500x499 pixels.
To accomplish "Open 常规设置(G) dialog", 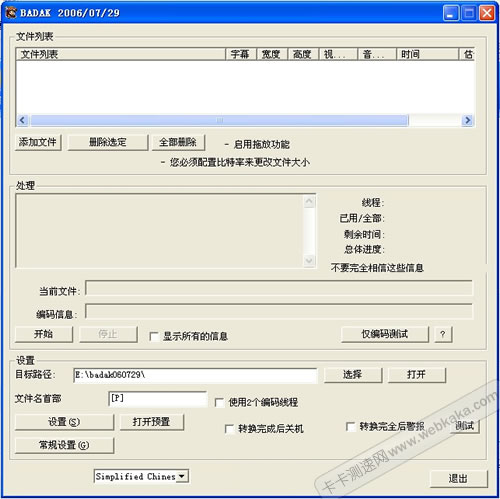I will click(64, 445).
